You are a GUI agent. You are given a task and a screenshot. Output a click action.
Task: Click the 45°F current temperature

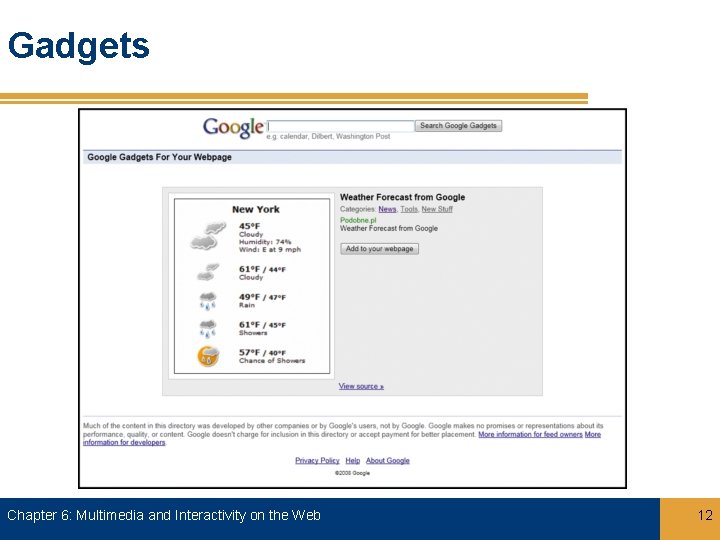[x=249, y=226]
